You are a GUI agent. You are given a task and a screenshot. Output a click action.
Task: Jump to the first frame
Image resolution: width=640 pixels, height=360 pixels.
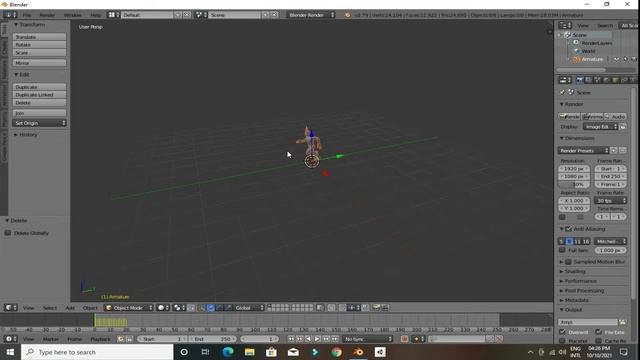tap(291, 339)
